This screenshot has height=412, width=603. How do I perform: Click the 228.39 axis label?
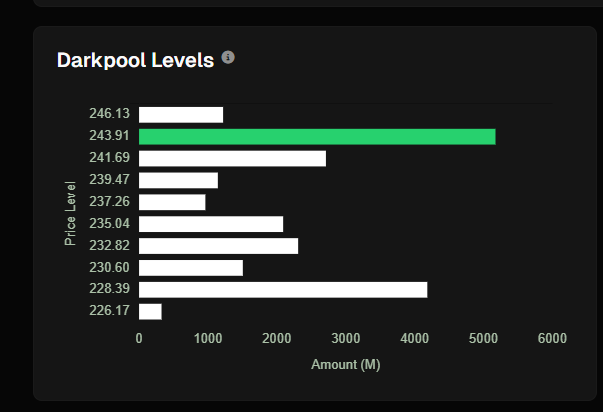point(110,288)
